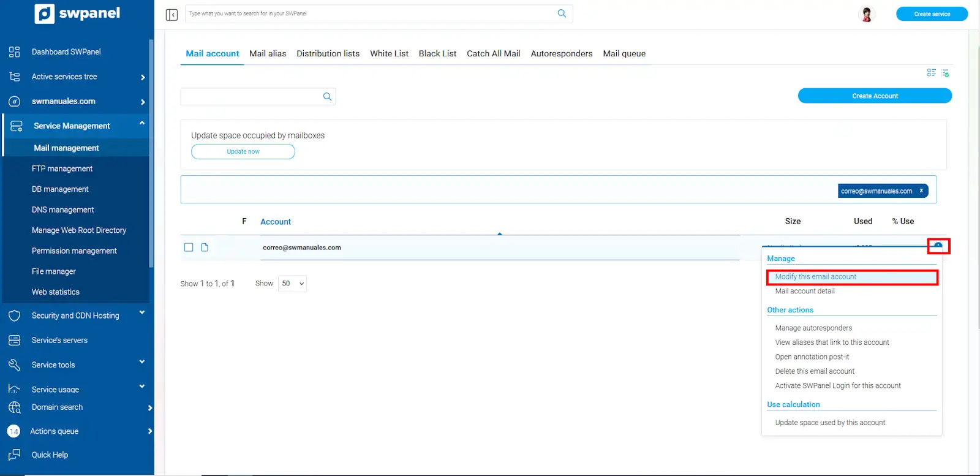Click the sort arrow under the Account column
980x476 pixels.
pyautogui.click(x=500, y=233)
